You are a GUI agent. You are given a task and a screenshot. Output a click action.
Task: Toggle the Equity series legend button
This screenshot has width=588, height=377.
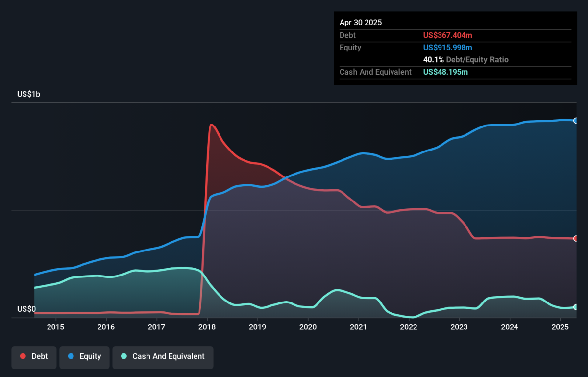[84, 357]
